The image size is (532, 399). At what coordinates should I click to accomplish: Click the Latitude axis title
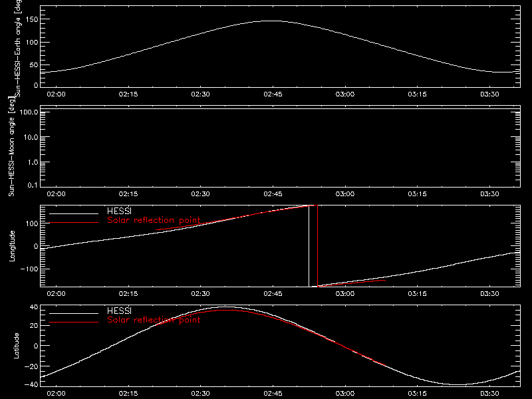click(x=16, y=346)
